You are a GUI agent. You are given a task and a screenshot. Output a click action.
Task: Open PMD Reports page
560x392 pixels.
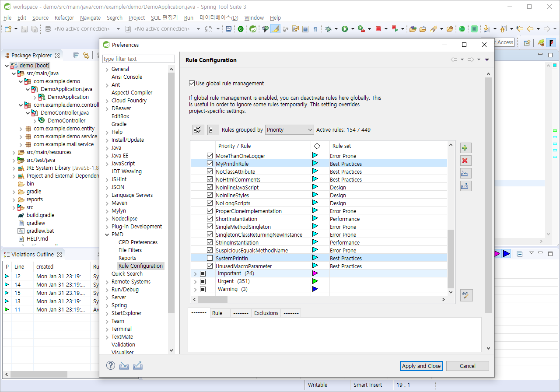pos(127,258)
